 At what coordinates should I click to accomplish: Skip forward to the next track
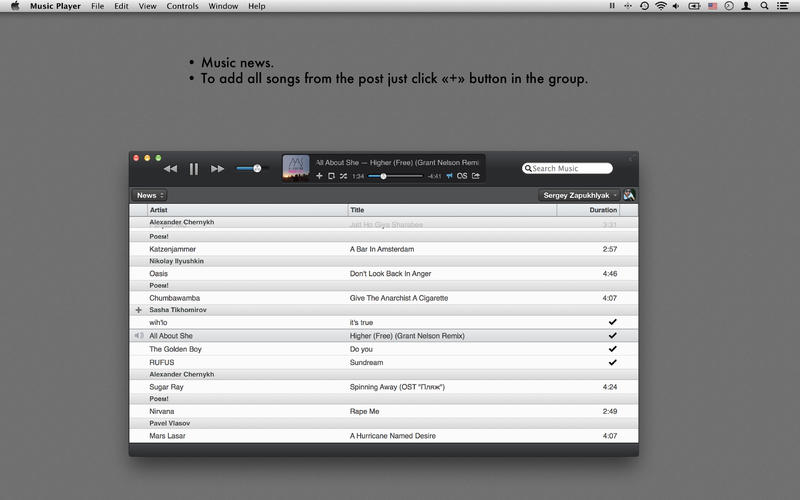pyautogui.click(x=217, y=169)
